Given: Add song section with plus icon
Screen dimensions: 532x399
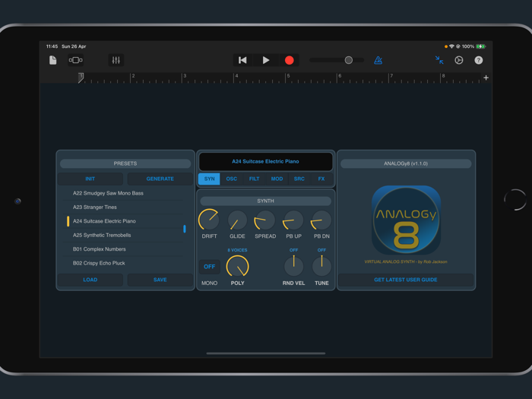Looking at the screenshot, I should 486,78.
